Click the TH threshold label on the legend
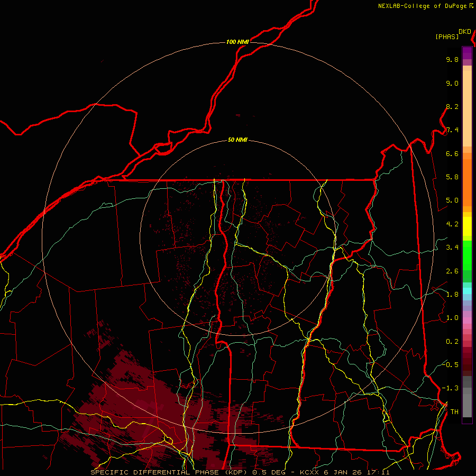 [x=454, y=412]
